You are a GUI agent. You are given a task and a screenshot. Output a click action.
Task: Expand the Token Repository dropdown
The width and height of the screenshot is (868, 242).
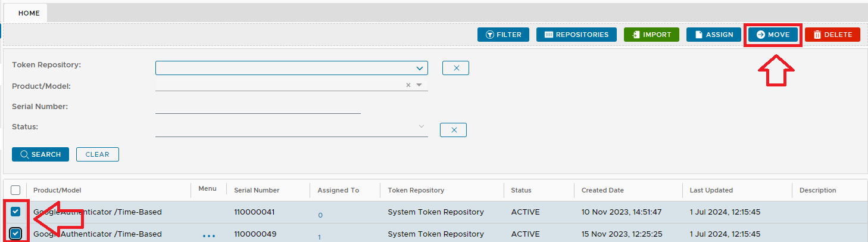coord(420,68)
